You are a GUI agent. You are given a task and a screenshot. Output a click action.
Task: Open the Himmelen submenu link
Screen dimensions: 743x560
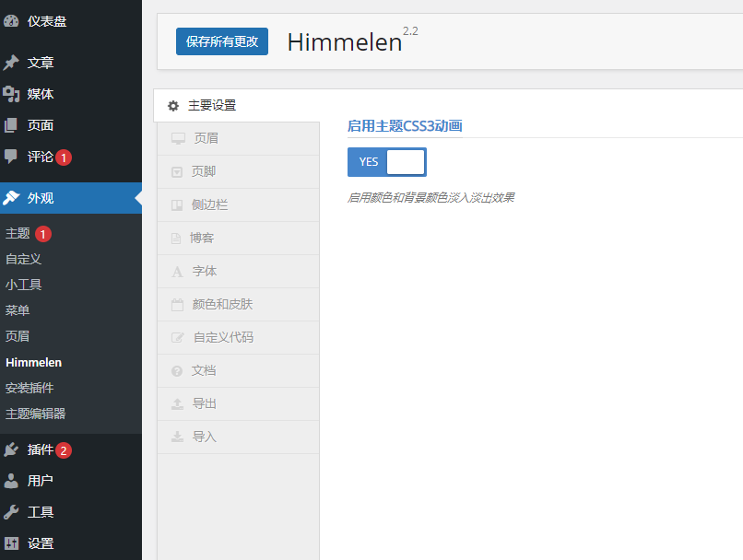(33, 363)
